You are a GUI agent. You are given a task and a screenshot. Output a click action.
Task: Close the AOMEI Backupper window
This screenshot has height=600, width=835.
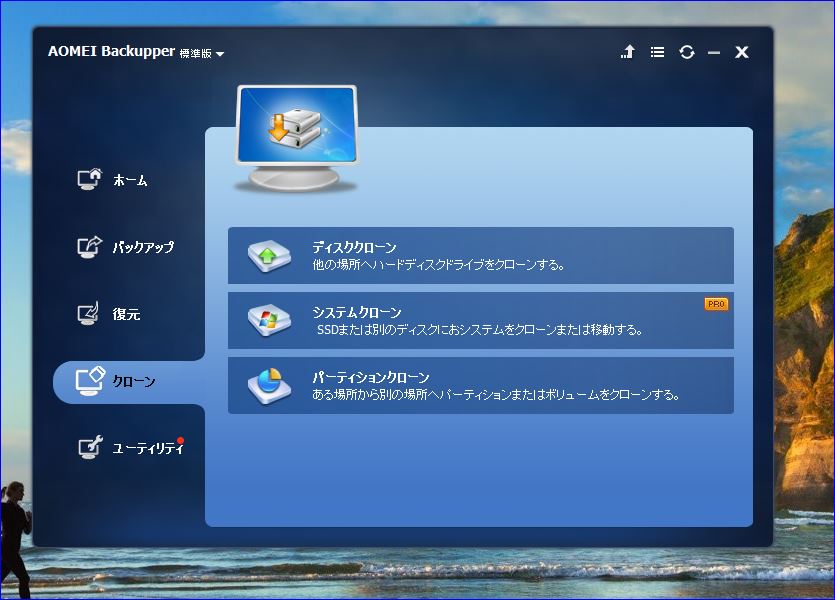click(x=742, y=52)
